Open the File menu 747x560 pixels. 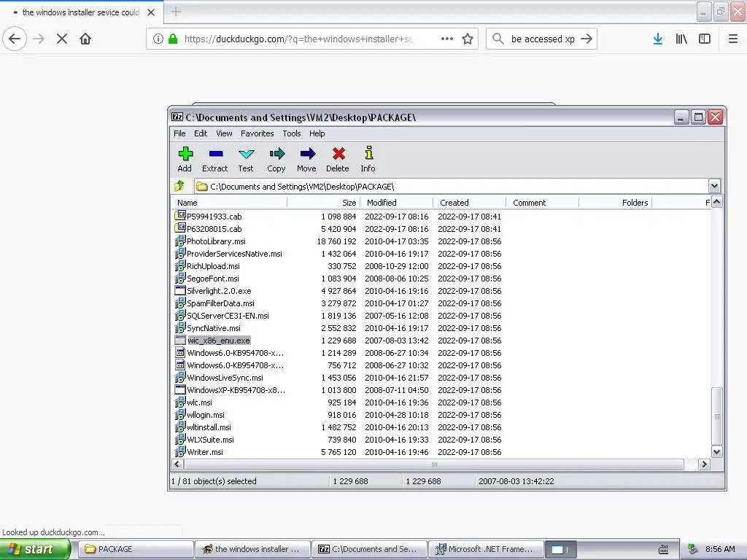tap(179, 133)
